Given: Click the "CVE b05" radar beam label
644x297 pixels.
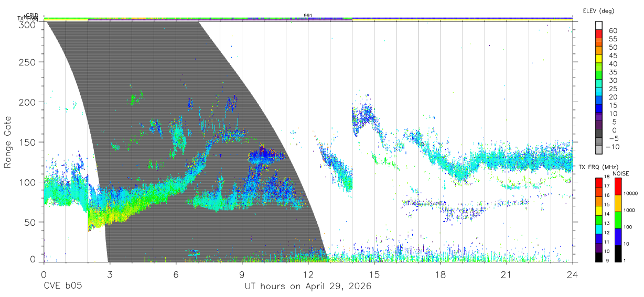Looking at the screenshot, I should tap(62, 287).
